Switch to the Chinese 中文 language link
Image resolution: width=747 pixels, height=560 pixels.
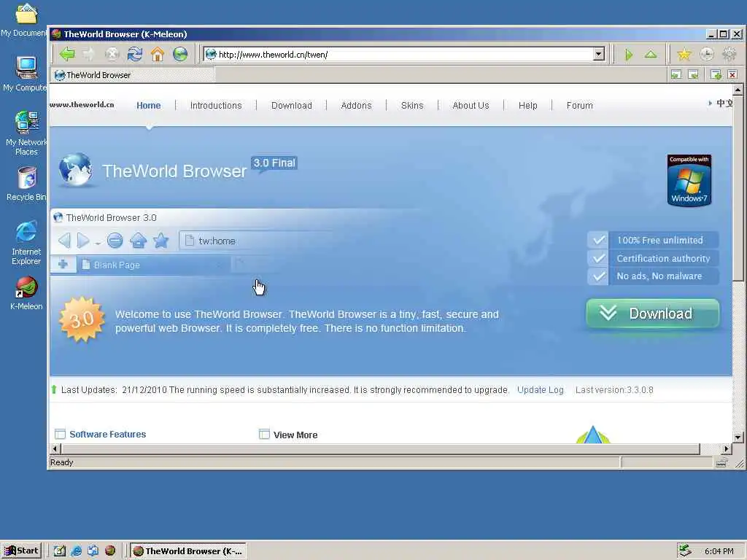tap(724, 103)
